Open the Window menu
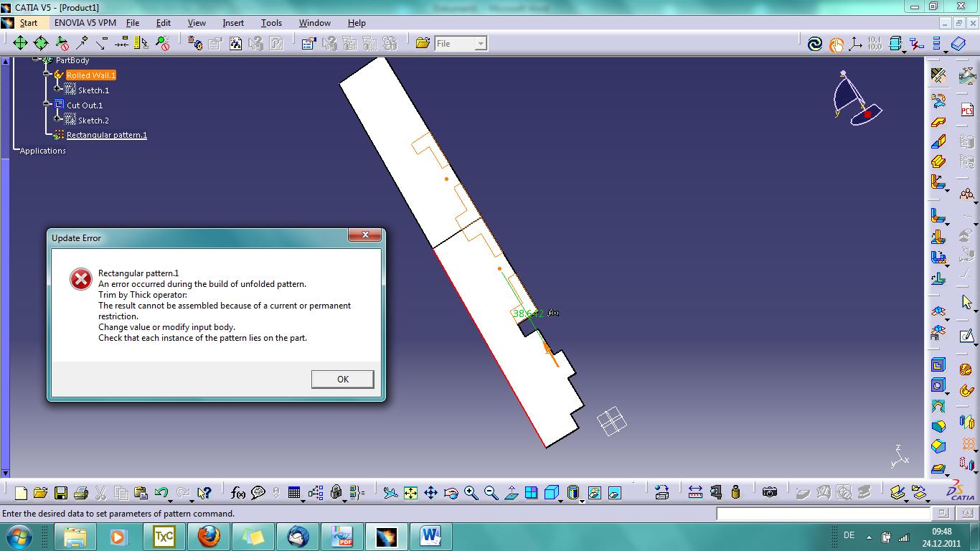 coord(315,23)
